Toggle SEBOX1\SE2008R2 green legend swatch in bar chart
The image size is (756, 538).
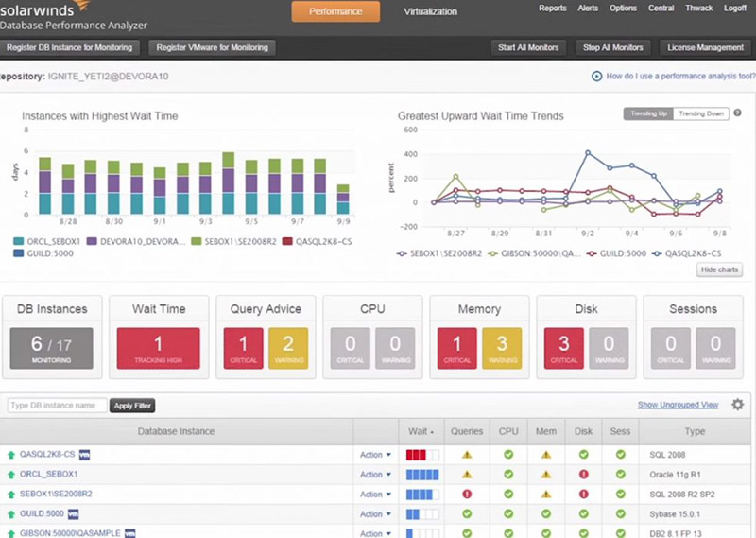click(x=197, y=241)
